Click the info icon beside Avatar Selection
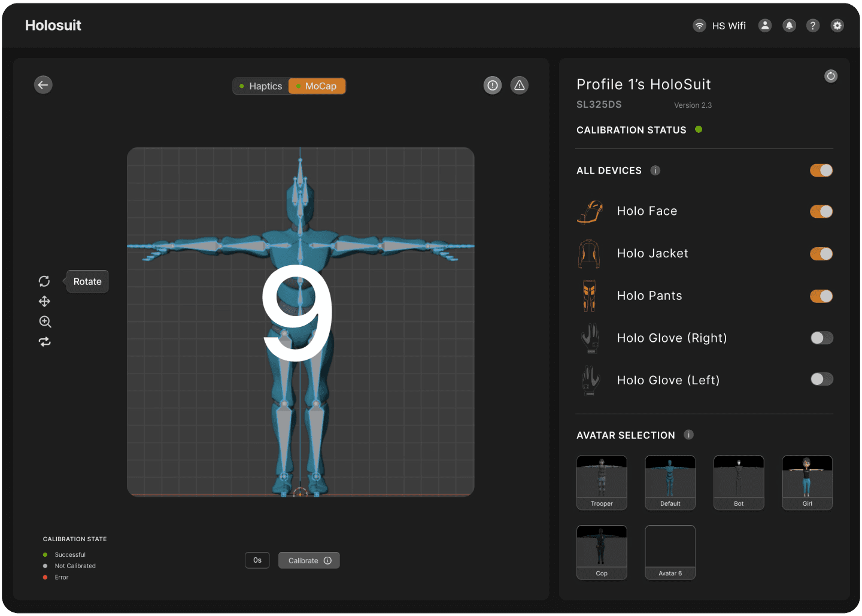Image resolution: width=862 pixels, height=616 pixels. coord(689,435)
